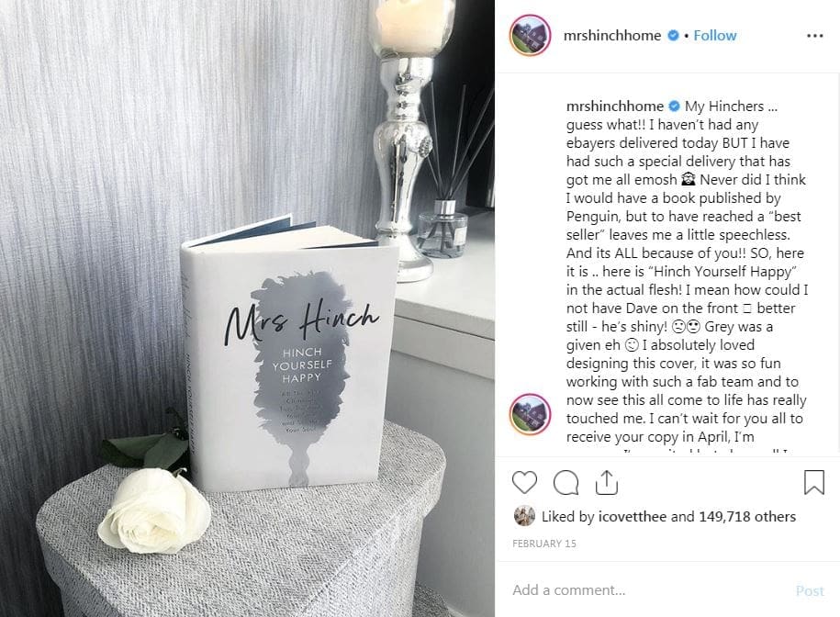
Task: Like the post with the heart icon
Action: point(524,482)
